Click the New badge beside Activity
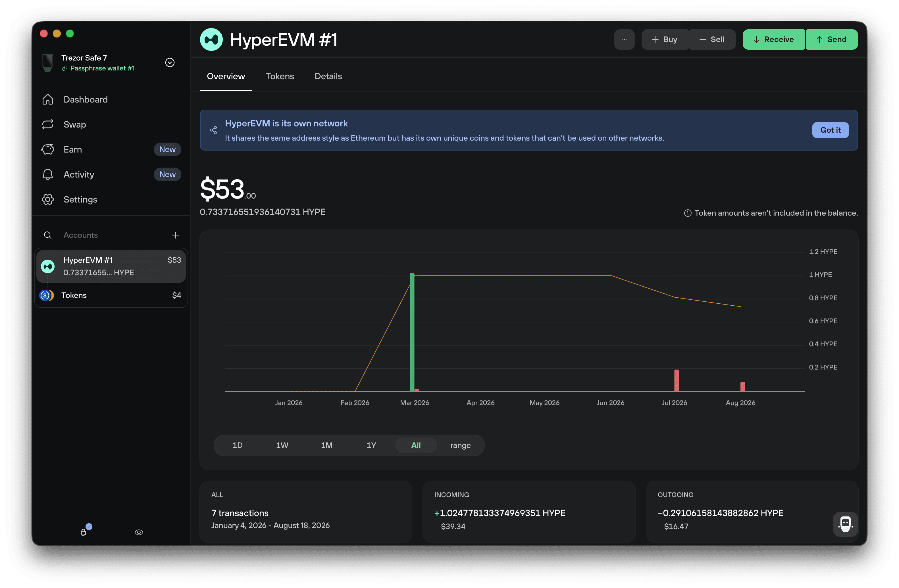The width and height of the screenshot is (899, 588). [x=167, y=174]
